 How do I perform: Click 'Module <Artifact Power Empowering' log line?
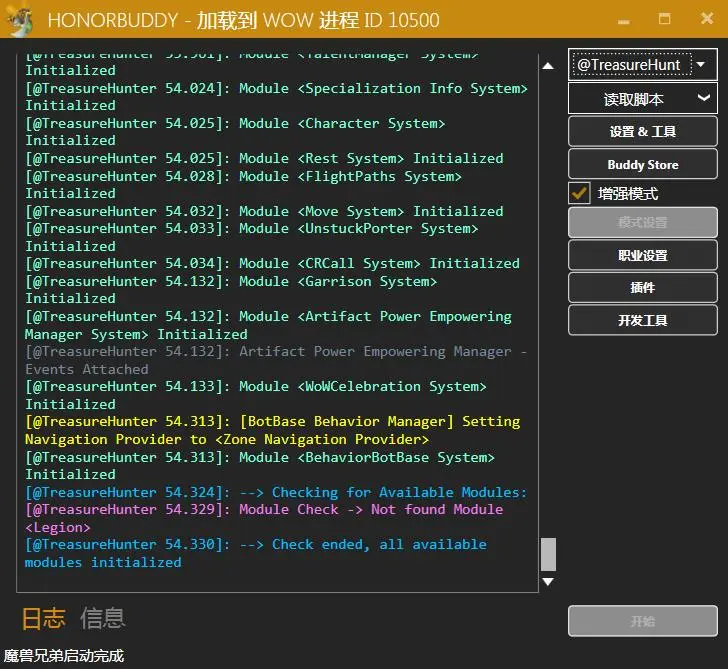click(x=268, y=325)
